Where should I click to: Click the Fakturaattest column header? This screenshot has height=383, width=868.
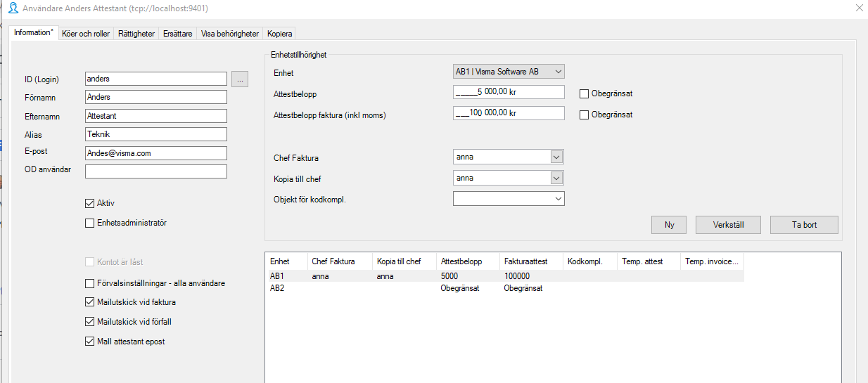coord(532,261)
